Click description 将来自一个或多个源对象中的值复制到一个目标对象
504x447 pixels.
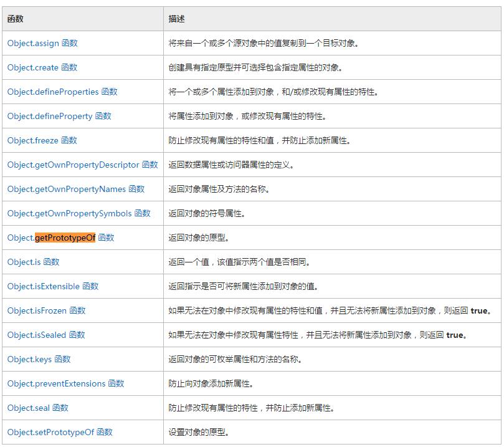[x=264, y=43]
